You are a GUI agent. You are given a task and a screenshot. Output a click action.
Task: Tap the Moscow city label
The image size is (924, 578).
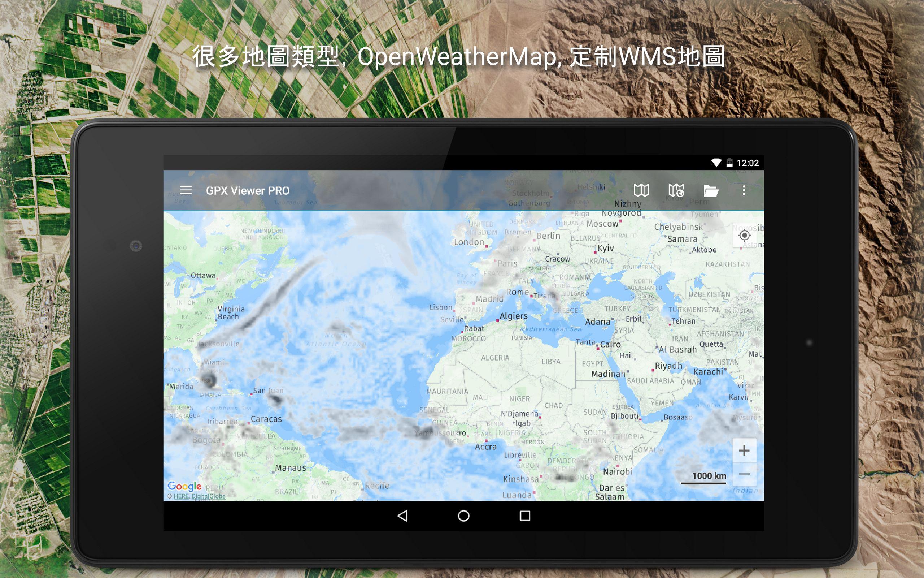tap(602, 224)
